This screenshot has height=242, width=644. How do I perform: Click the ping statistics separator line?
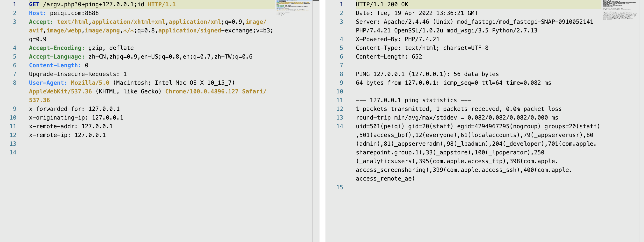click(x=413, y=100)
